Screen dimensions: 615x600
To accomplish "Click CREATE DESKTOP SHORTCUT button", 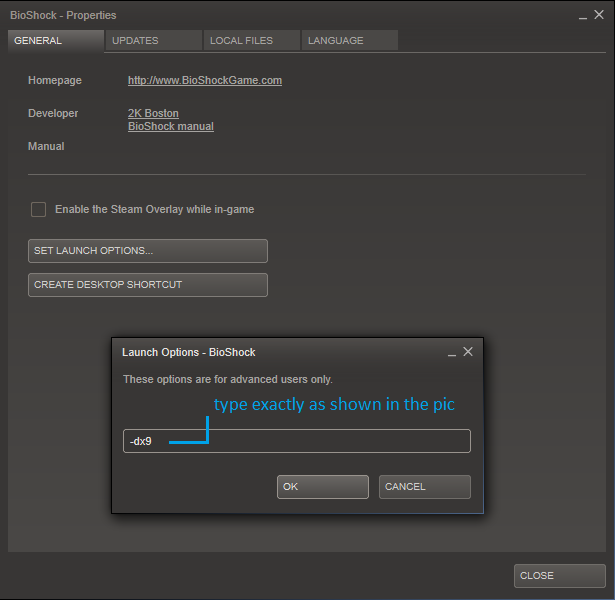I will coord(148,285).
